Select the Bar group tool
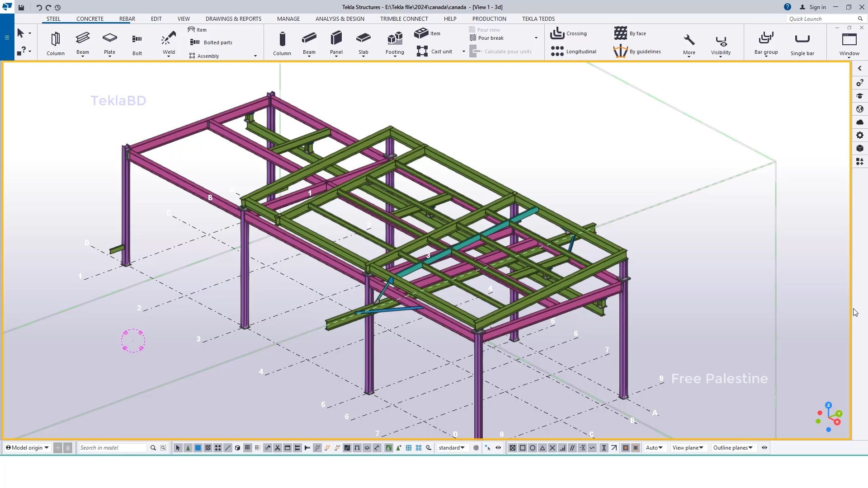The height and width of the screenshot is (488, 868). click(x=765, y=42)
